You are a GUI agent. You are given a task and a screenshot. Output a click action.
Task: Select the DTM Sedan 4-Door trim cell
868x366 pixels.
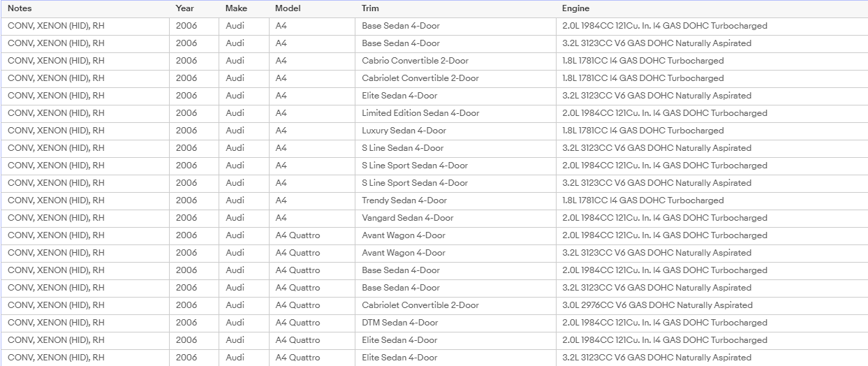pos(455,323)
